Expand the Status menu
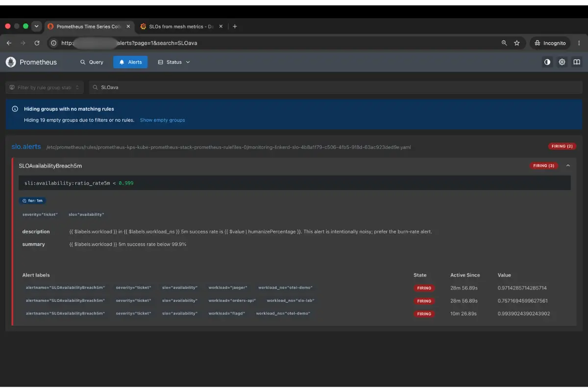 (174, 62)
